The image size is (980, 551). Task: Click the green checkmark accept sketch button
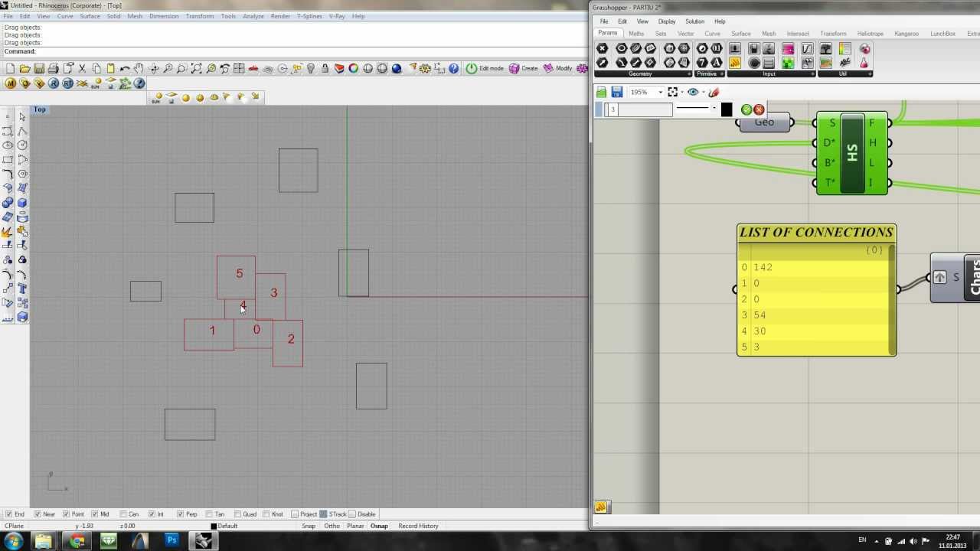click(746, 109)
